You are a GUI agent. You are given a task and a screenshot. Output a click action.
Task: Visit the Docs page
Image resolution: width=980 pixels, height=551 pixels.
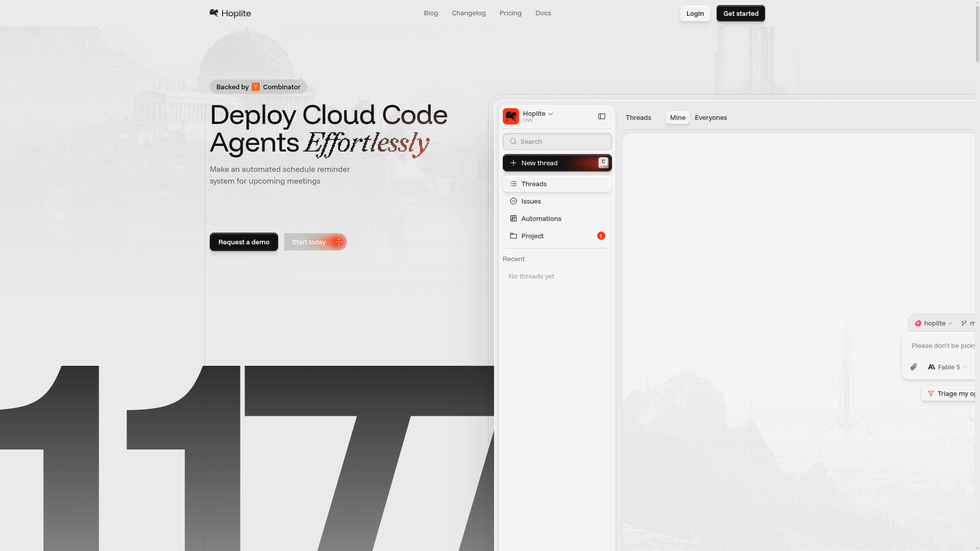[543, 13]
